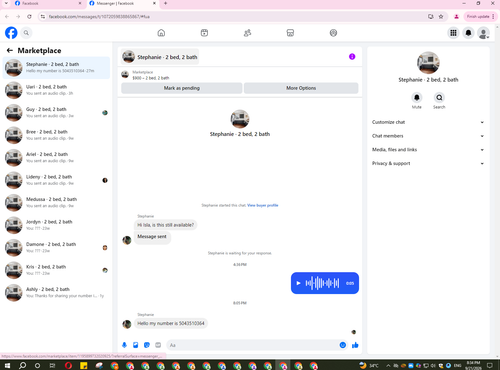Image resolution: width=500 pixels, height=370 pixels.
Task: Expand Chat members section
Action: (x=428, y=136)
